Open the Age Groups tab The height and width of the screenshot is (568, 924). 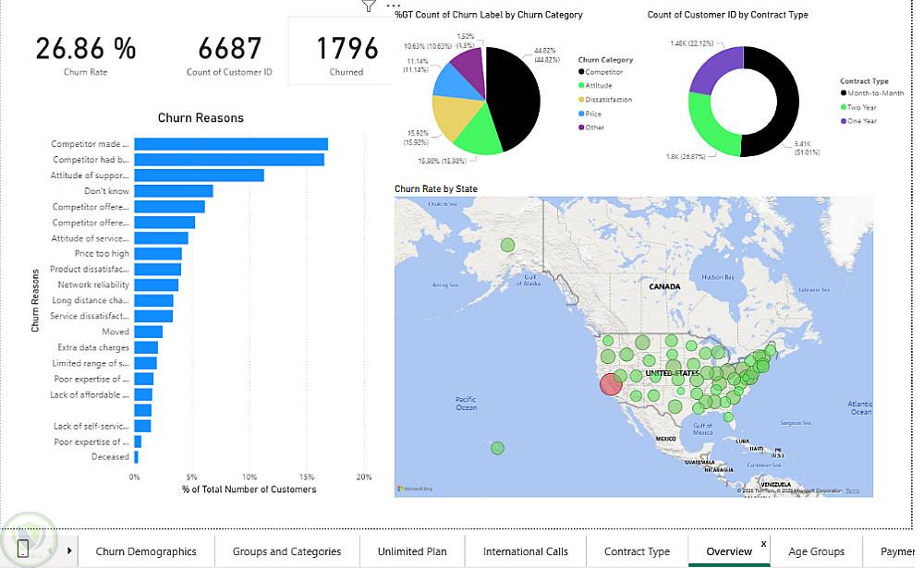(816, 551)
